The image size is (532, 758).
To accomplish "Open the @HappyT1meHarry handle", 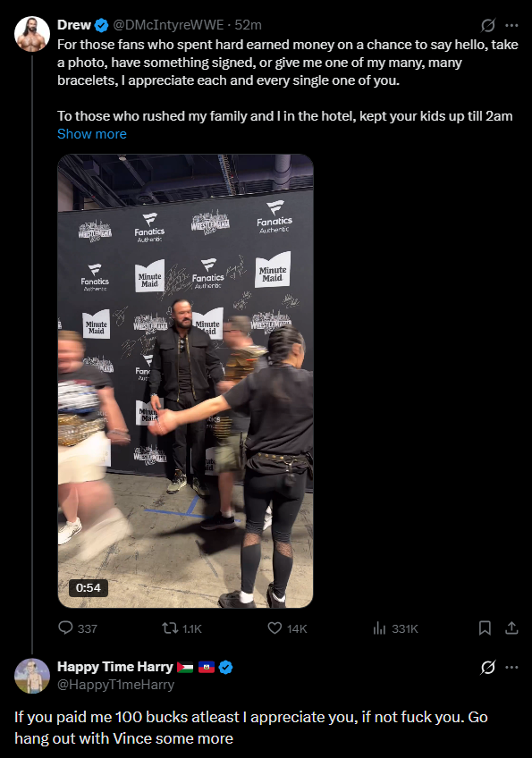I will point(115,685).
